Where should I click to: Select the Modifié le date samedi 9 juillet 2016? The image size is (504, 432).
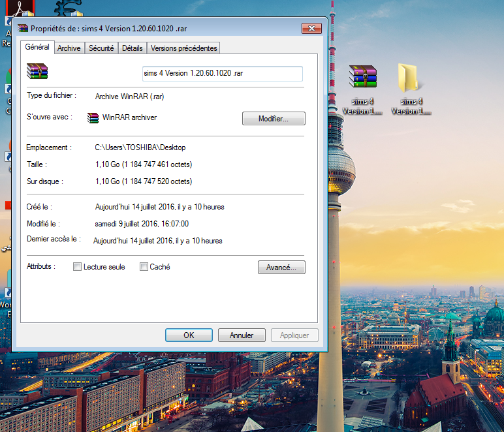point(142,224)
